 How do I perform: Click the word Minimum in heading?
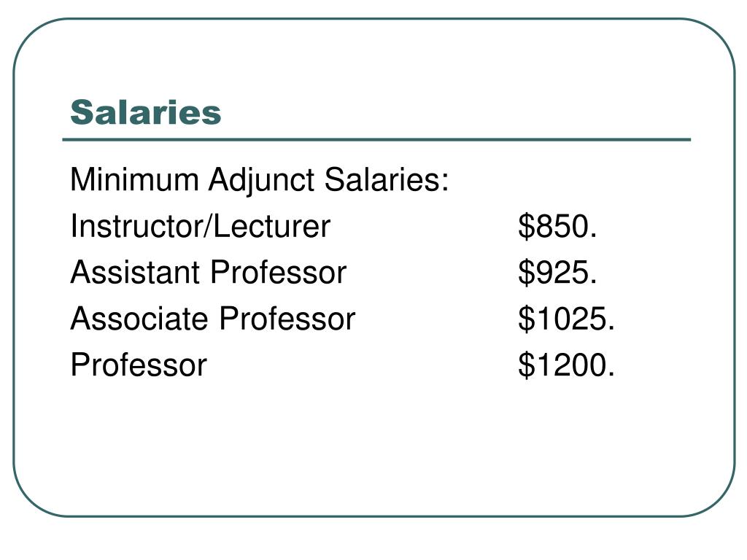click(x=134, y=179)
